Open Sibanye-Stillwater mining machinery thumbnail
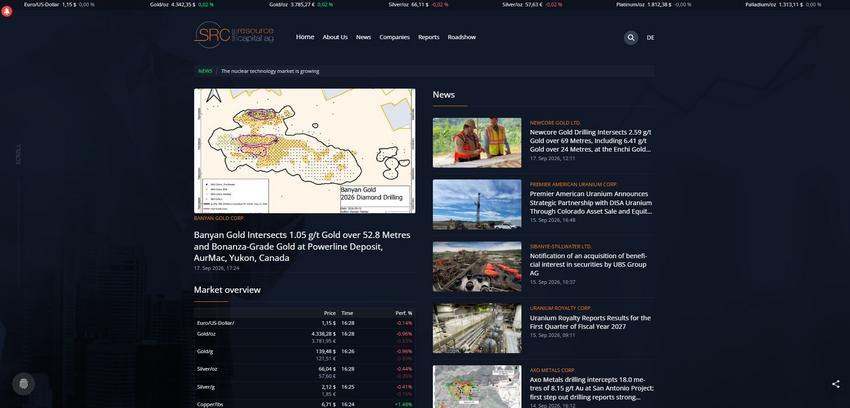 (476, 267)
